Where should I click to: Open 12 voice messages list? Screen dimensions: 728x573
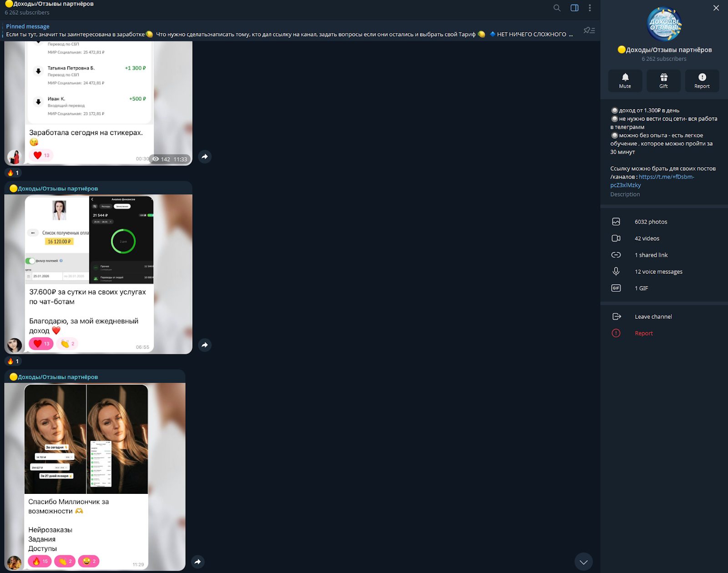[x=658, y=271]
